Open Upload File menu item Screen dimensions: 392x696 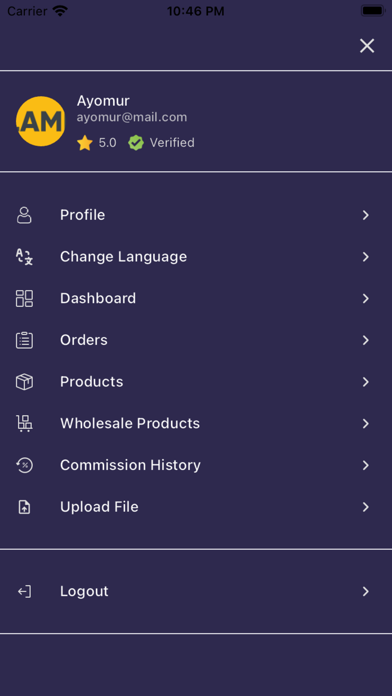tap(196, 507)
